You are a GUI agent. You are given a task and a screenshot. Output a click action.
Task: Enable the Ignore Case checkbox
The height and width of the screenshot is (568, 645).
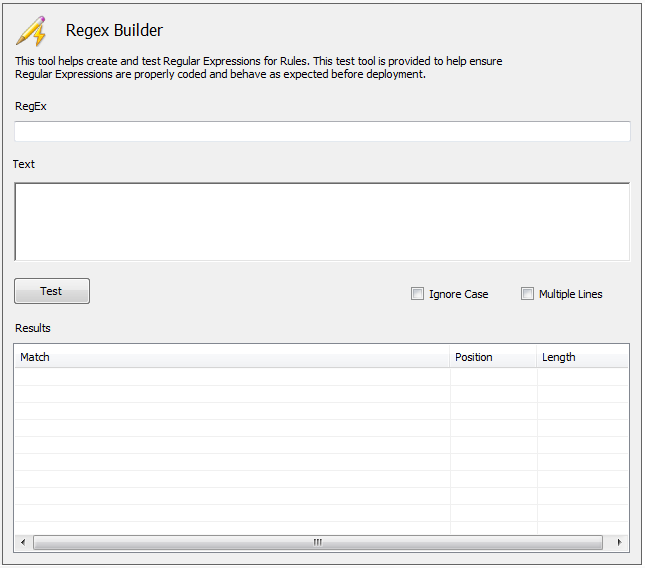418,294
